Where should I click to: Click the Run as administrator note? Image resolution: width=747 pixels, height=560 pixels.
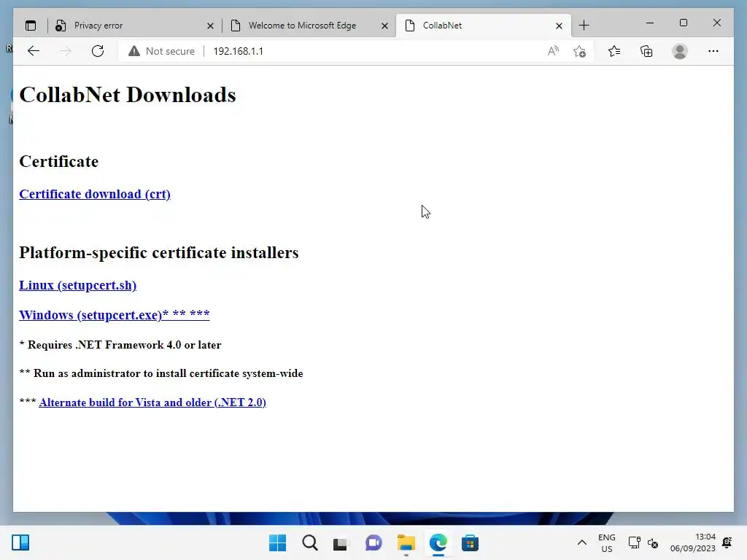[161, 373]
